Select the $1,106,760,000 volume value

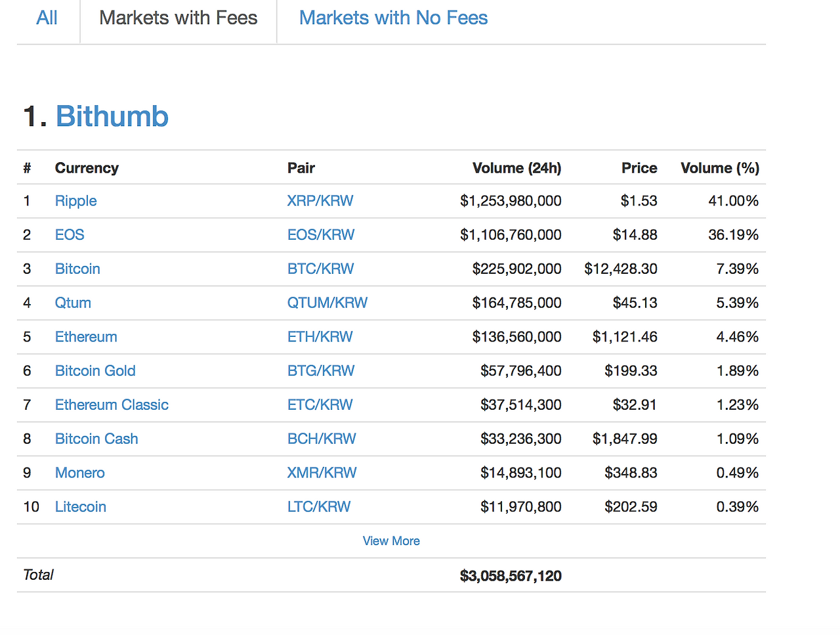(511, 235)
